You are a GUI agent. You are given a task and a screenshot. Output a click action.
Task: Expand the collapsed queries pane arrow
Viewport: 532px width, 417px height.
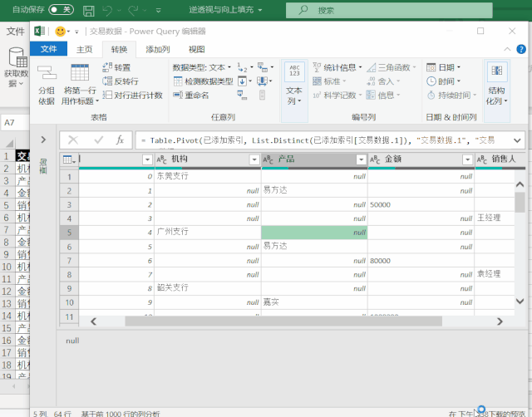(43, 140)
